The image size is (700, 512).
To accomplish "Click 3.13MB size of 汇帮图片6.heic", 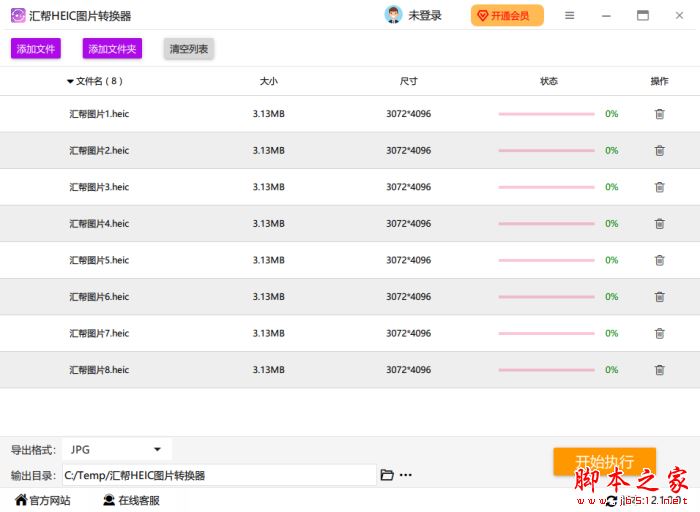I will (269, 297).
